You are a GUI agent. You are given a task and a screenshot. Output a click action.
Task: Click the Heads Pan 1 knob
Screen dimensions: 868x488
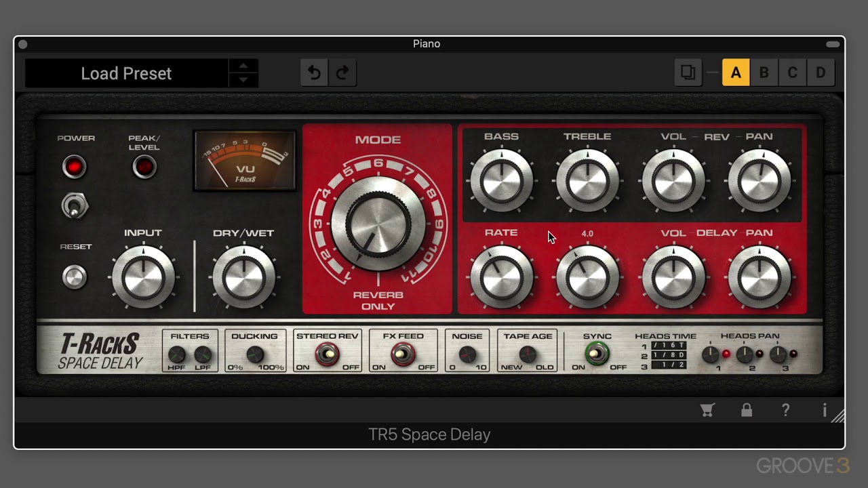710,354
